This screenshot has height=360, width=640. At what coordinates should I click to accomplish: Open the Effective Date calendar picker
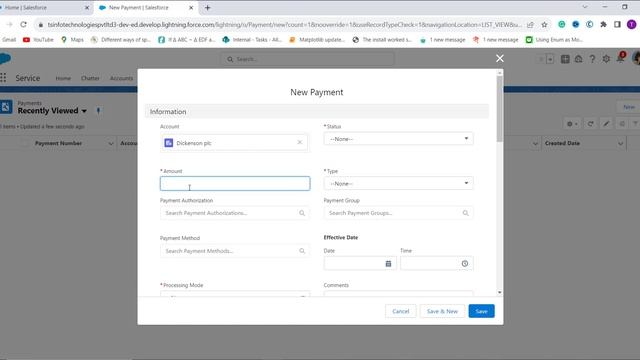coord(388,264)
